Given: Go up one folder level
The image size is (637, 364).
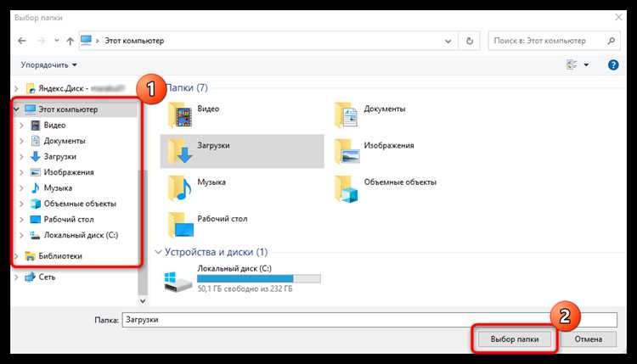Looking at the screenshot, I should pyautogui.click(x=70, y=41).
